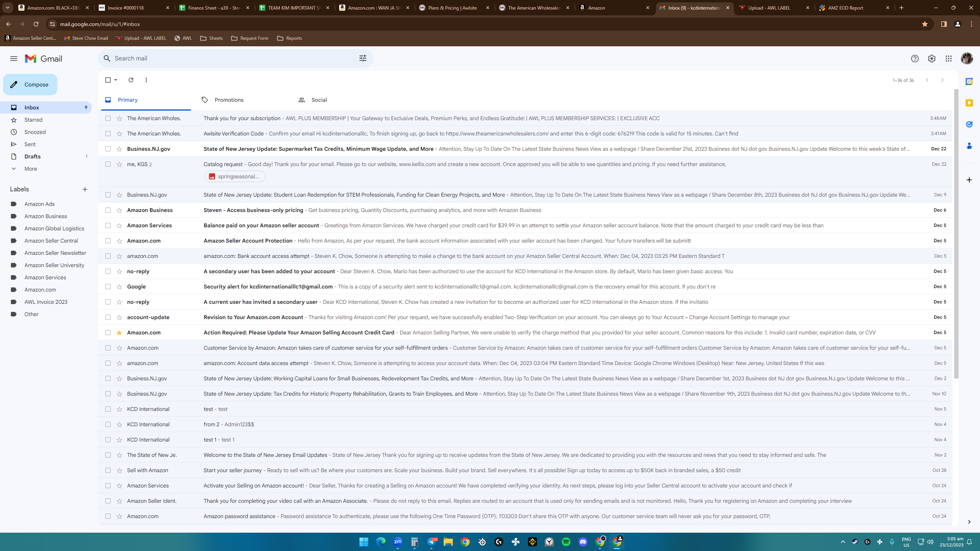The width and height of the screenshot is (980, 551).
Task: Open the Snoozed folder
Action: pyautogui.click(x=46, y=132)
